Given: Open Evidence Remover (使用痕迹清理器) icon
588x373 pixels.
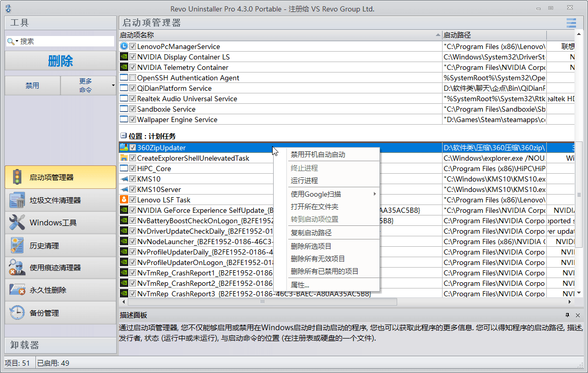Looking at the screenshot, I should tap(17, 268).
